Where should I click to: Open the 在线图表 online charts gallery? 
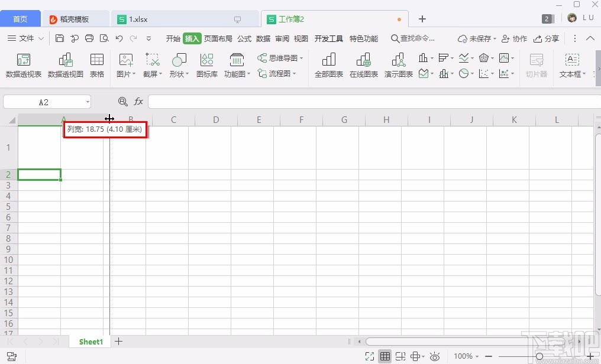[363, 64]
